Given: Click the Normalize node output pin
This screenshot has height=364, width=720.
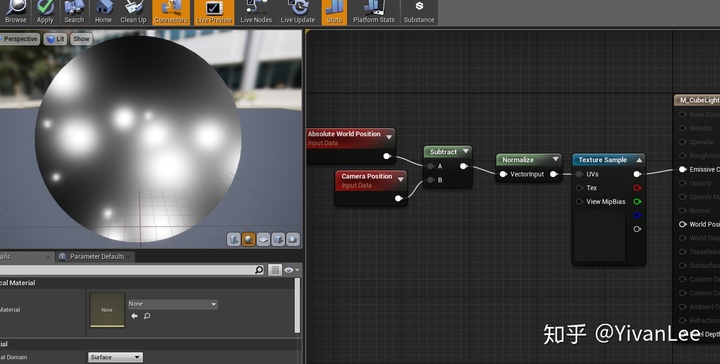Looking at the screenshot, I should 554,174.
